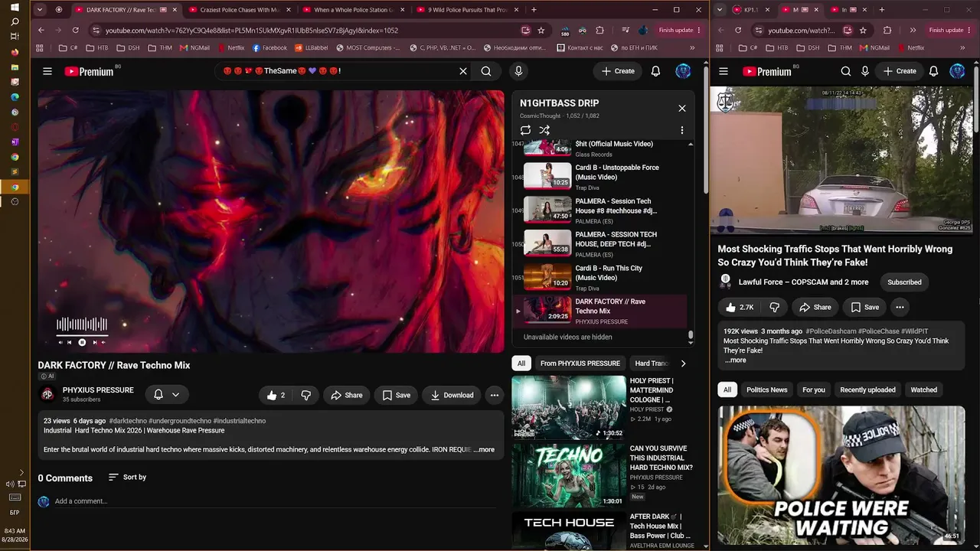Clear the TheSame search query

pyautogui.click(x=463, y=71)
